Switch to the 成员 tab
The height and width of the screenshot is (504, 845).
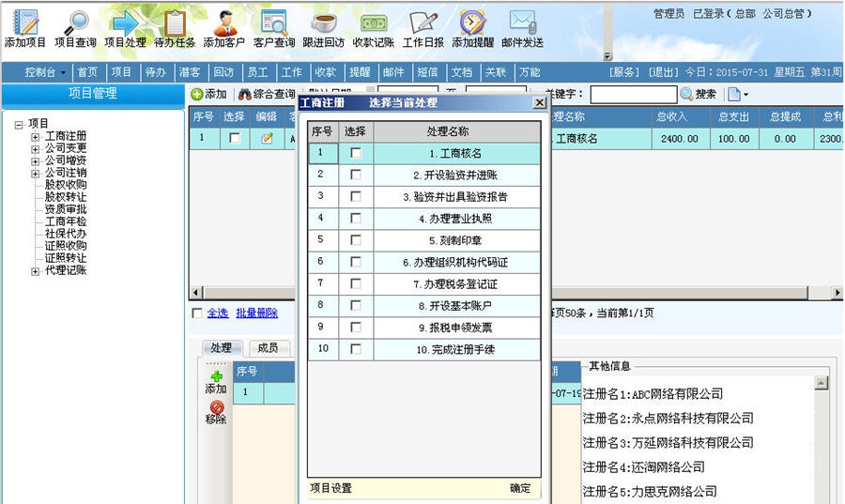(268, 348)
